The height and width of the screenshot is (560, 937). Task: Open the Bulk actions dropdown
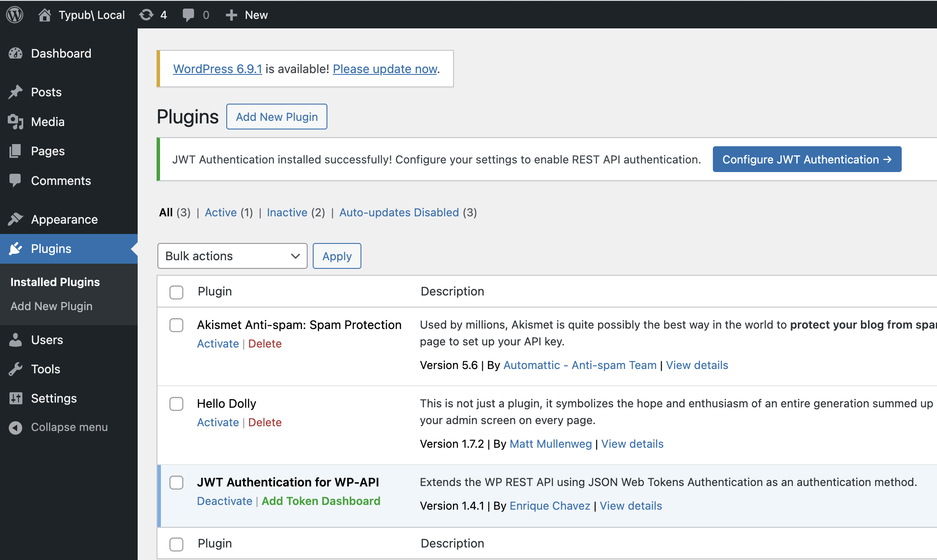point(232,256)
